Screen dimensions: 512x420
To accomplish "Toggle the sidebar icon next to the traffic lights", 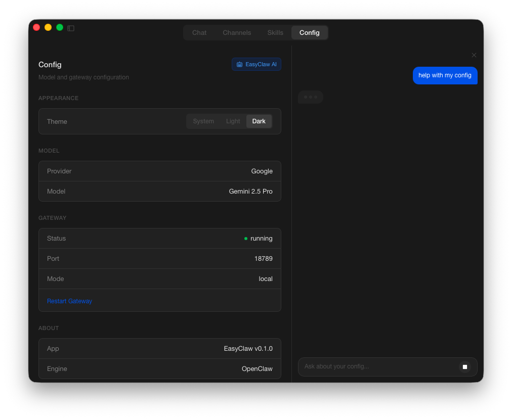I will click(71, 28).
